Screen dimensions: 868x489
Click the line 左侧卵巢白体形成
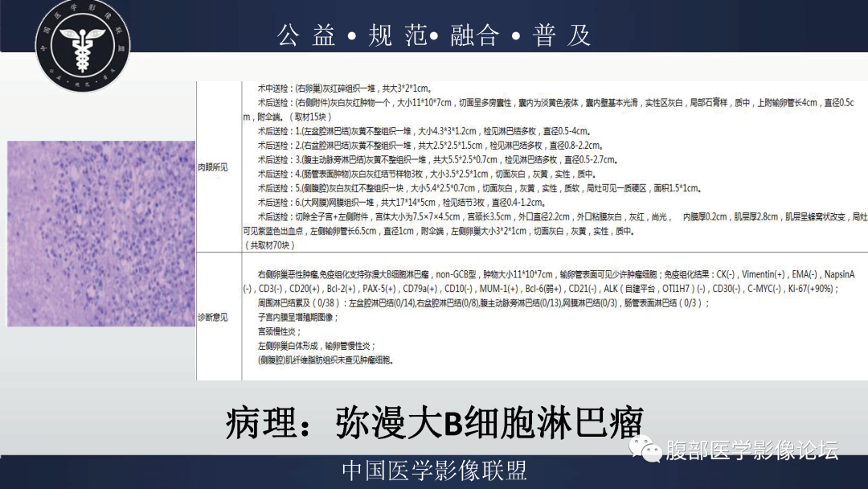coord(317,346)
